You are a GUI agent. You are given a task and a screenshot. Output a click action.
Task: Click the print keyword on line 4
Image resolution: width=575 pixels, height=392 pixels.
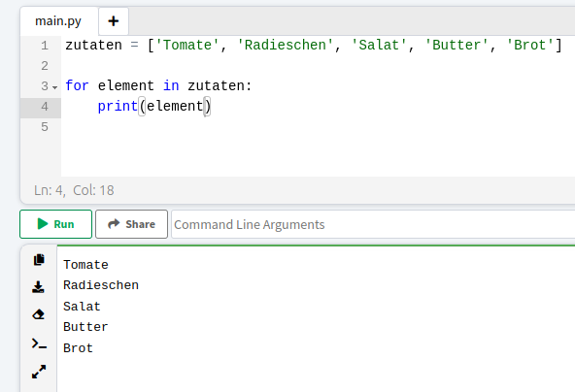118,106
